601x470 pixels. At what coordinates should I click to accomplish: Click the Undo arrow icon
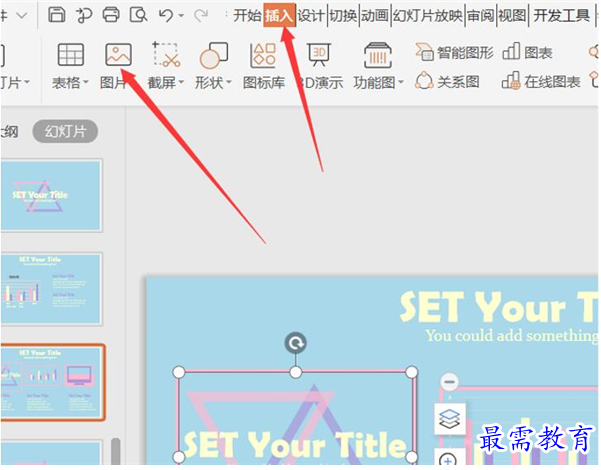click(x=166, y=15)
